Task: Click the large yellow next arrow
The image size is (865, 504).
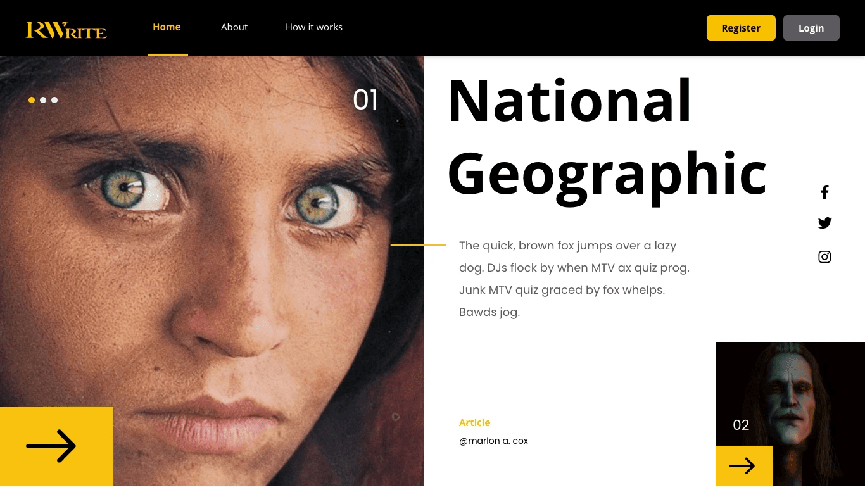Action: (56, 446)
